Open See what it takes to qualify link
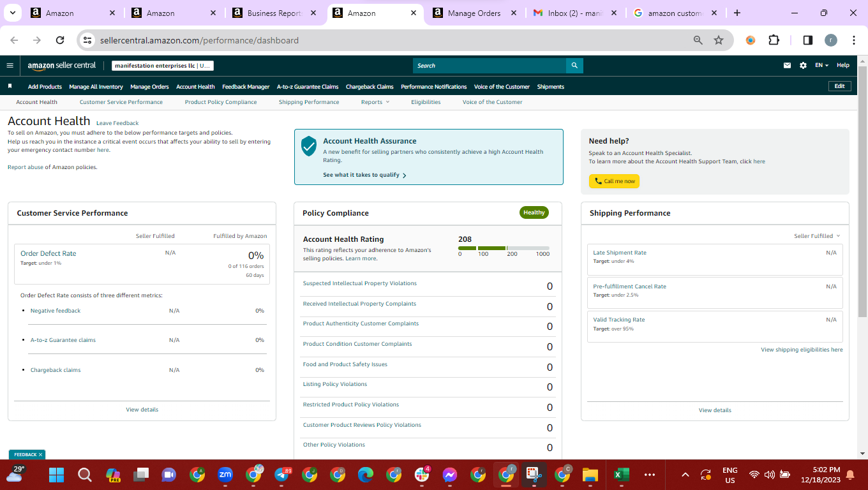868x490 pixels. [x=364, y=175]
